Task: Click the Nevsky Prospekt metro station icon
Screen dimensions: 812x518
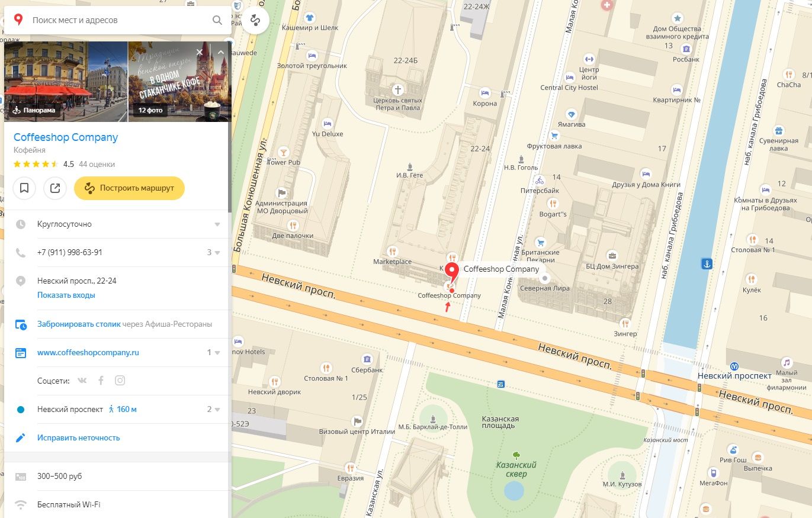Action: point(734,366)
